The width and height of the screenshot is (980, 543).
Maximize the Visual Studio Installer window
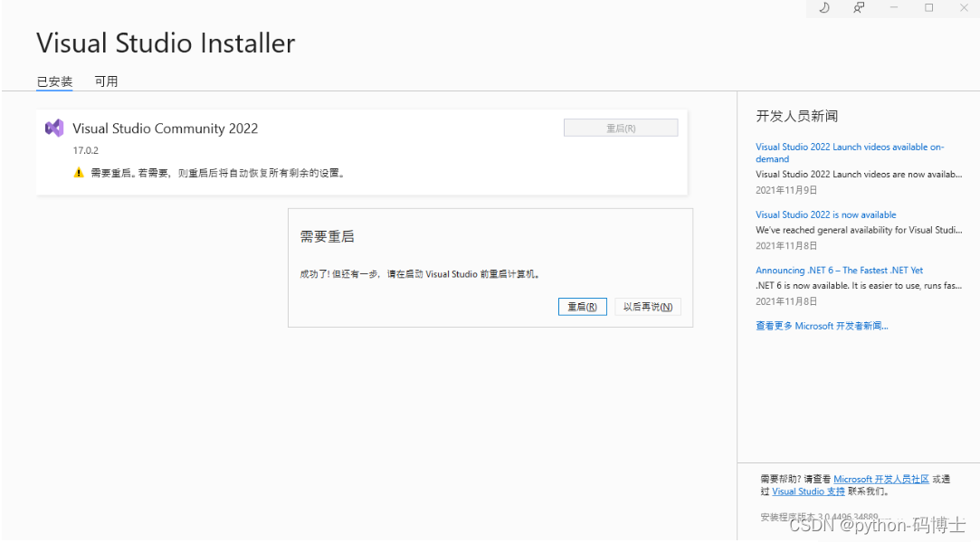[928, 7]
